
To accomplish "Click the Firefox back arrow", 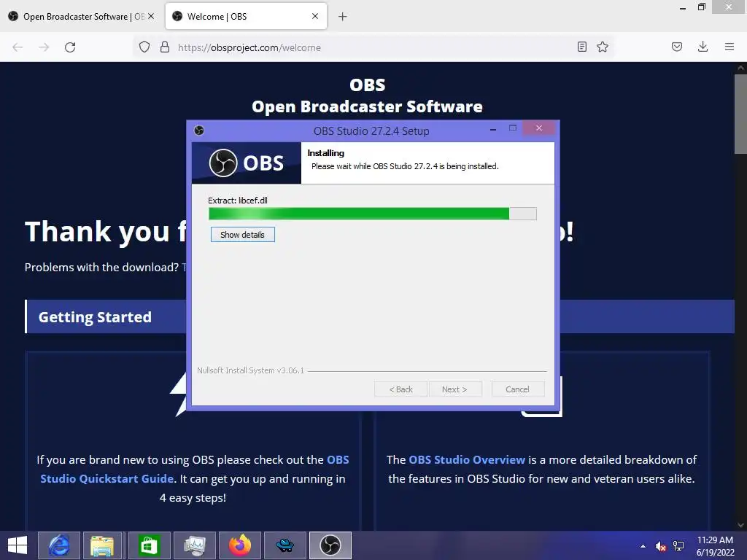I will click(18, 47).
